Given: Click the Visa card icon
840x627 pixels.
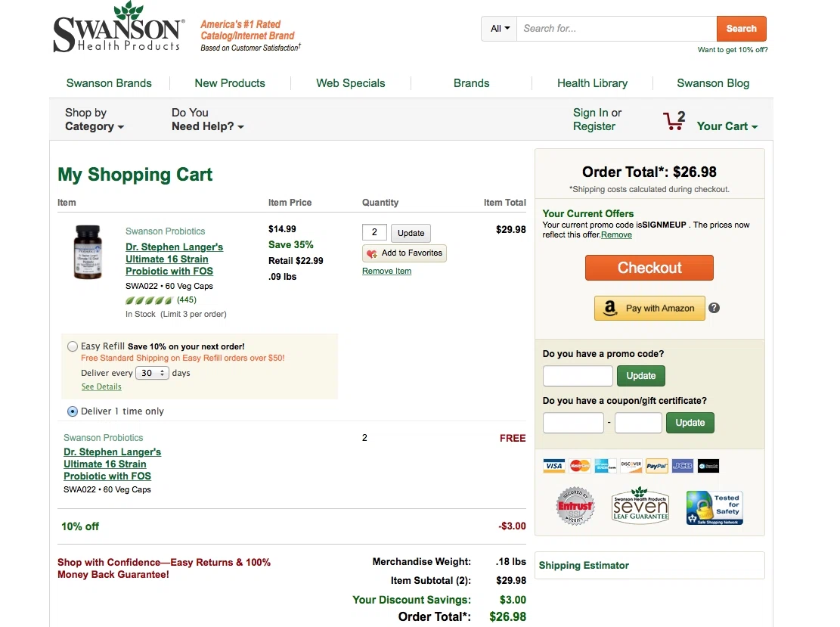Looking at the screenshot, I should 554,466.
